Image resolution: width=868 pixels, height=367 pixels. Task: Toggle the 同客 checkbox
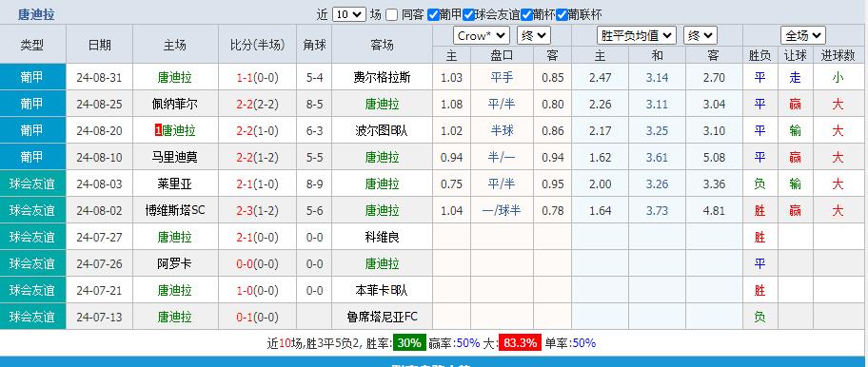coord(392,15)
